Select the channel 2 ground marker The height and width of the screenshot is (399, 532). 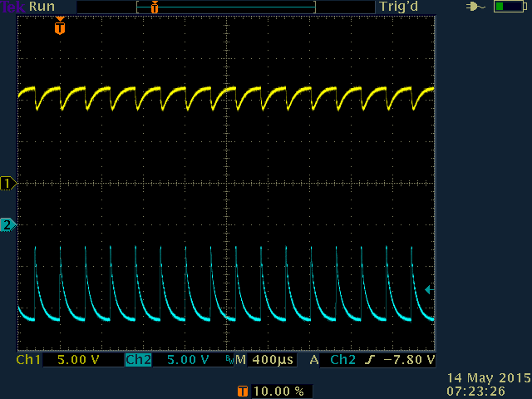[8, 225]
